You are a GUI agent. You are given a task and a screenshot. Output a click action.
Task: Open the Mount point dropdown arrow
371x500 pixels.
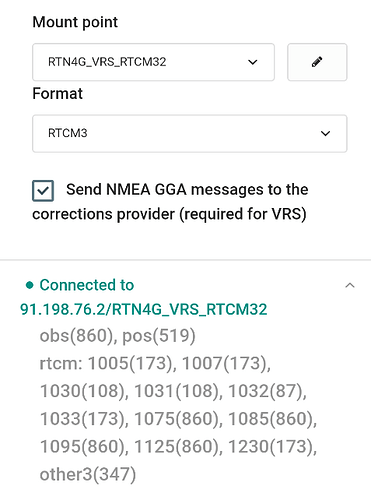[253, 62]
